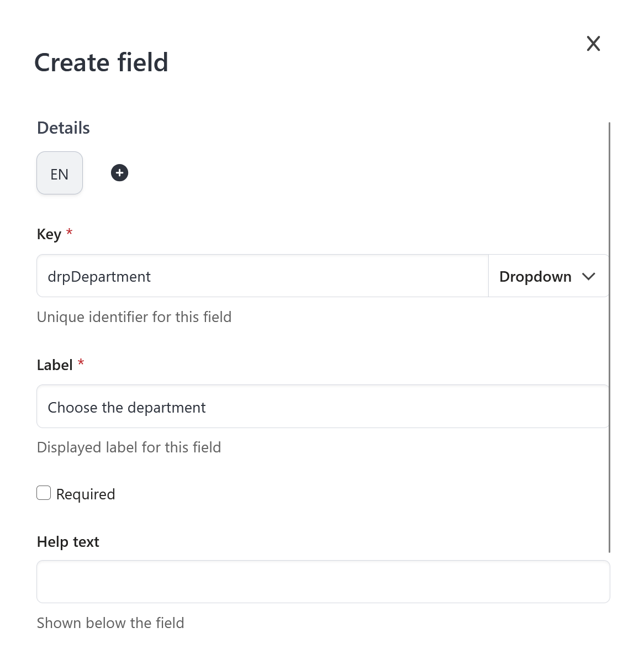The image size is (644, 654).
Task: Click the Required checkbox label text
Action: pos(86,494)
